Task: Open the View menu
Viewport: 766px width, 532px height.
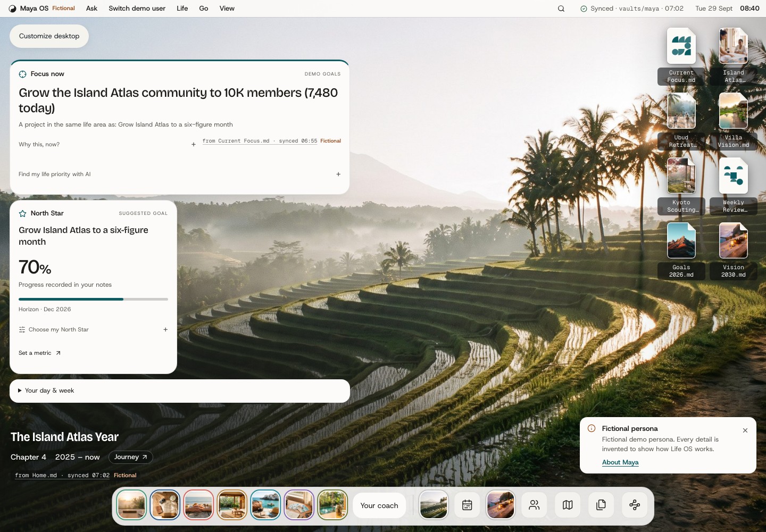Action: (x=227, y=9)
